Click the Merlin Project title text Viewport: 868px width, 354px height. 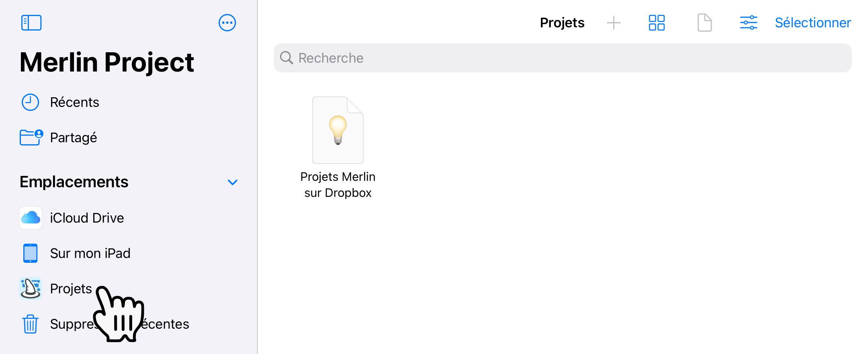pos(107,61)
